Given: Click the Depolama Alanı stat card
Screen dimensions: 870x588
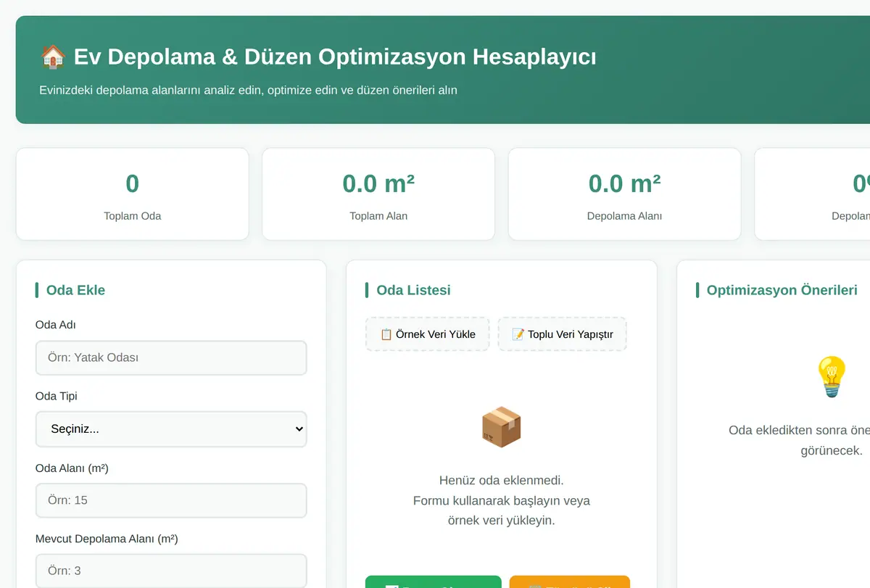Looking at the screenshot, I should pyautogui.click(x=624, y=194).
